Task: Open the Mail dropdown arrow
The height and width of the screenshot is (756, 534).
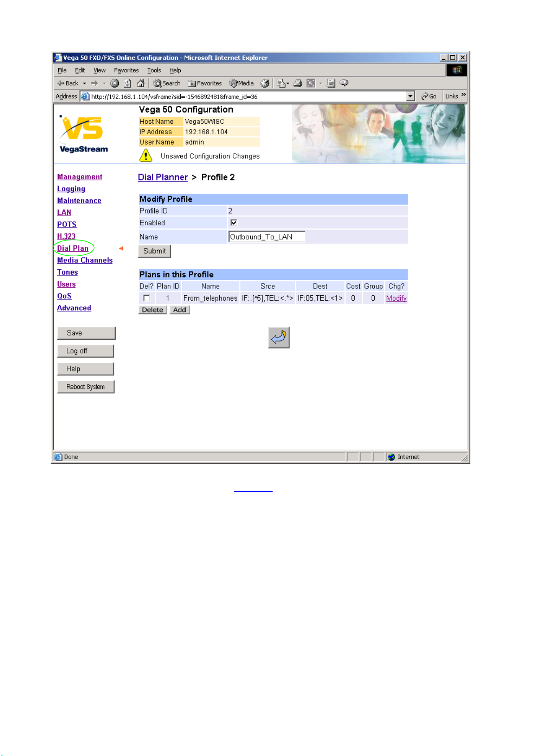Action: click(x=287, y=83)
